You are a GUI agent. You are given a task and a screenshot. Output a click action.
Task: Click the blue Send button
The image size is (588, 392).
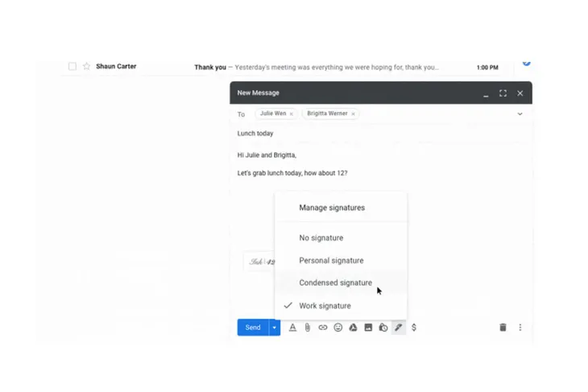click(x=253, y=328)
